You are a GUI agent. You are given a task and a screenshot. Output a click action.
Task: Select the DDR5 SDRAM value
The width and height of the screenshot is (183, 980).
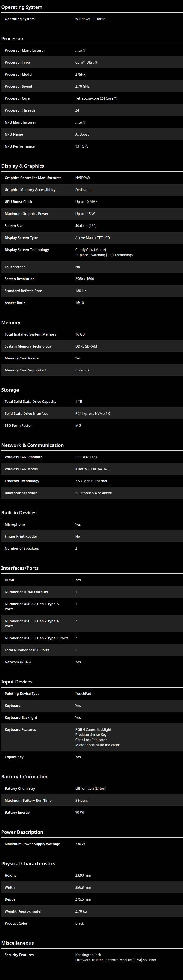[86, 347]
